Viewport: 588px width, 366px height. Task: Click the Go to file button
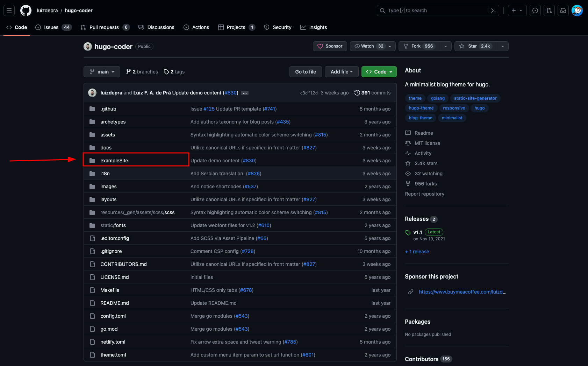pyautogui.click(x=306, y=72)
